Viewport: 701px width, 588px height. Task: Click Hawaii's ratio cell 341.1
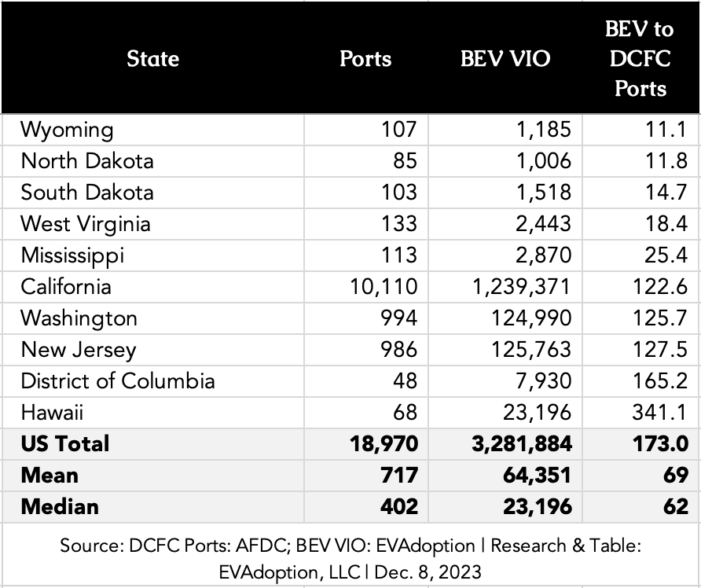pos(659,412)
